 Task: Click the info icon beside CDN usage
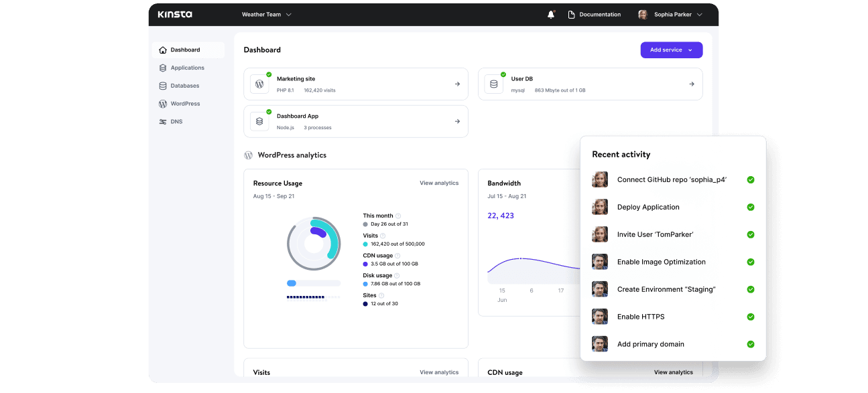[397, 256]
